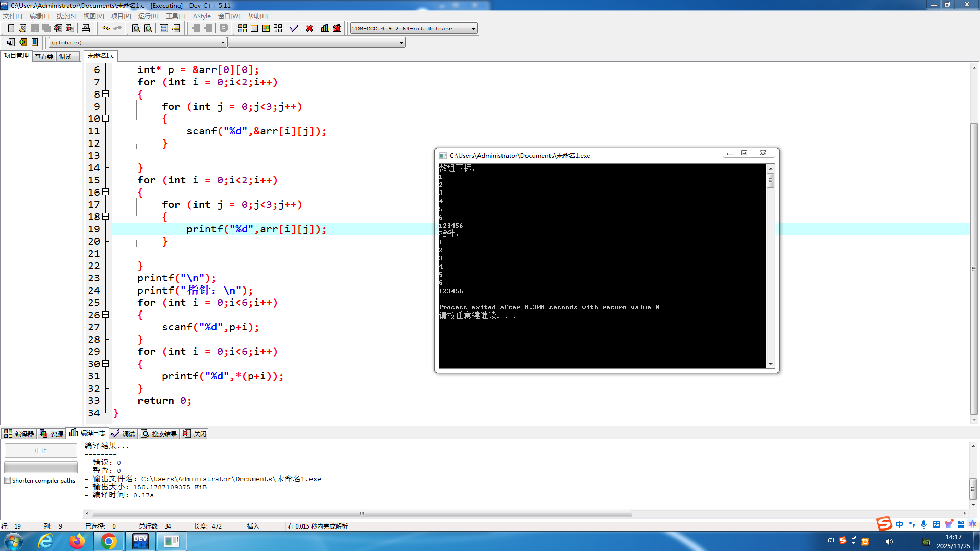This screenshot has width=980, height=551.
Task: Click the CH language indicator in tray
Action: point(831,540)
